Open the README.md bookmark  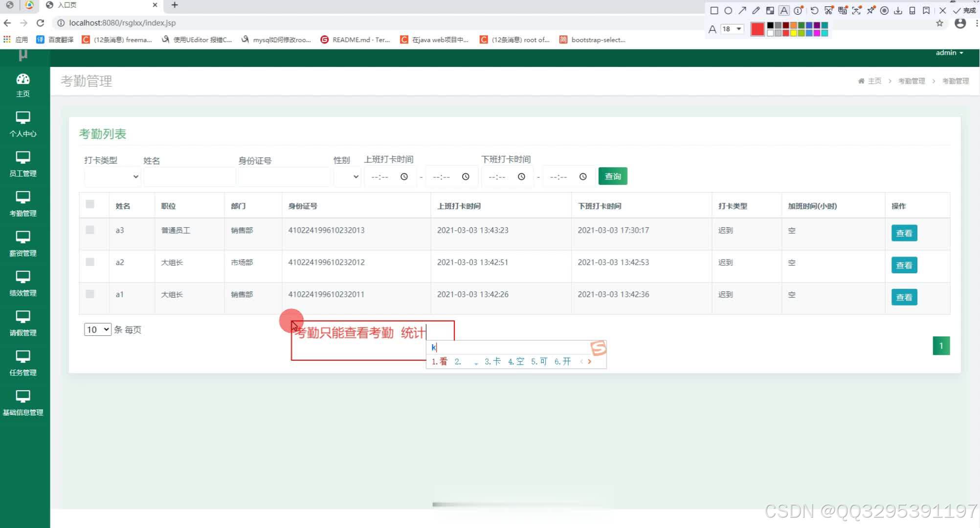[355, 40]
